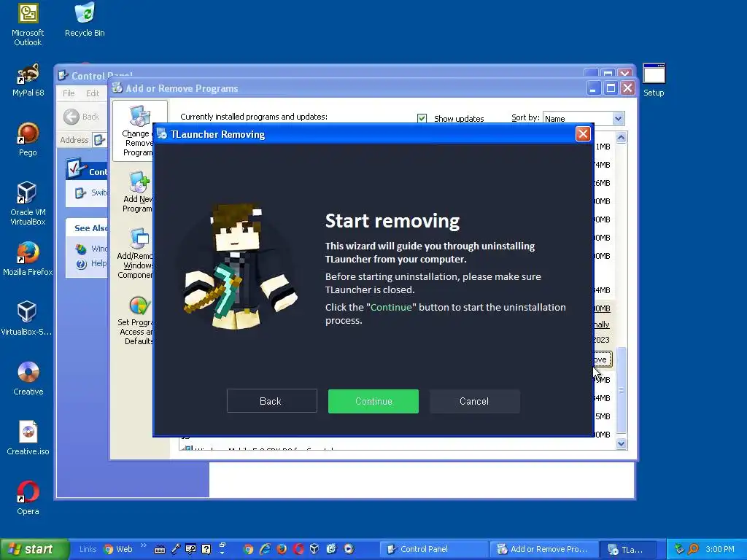Click the Help question mark taskbar icon
The width and height of the screenshot is (747, 560).
[x=206, y=550]
